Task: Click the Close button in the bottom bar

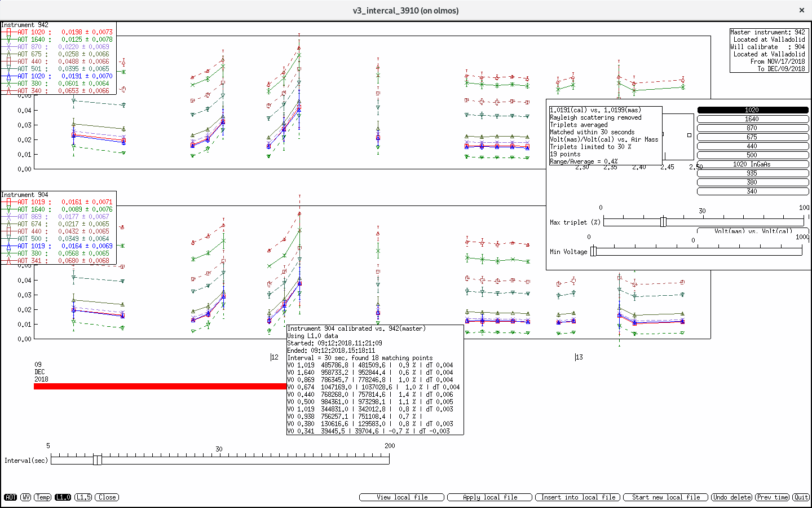Action: click(107, 497)
